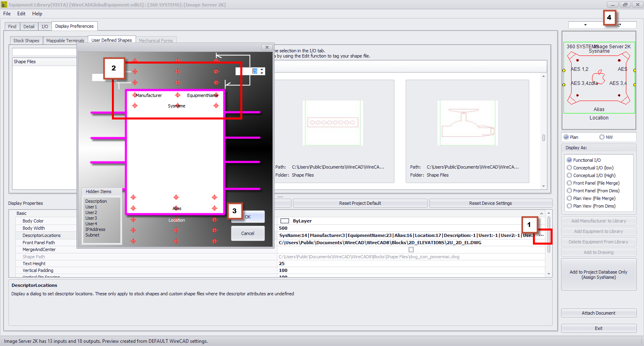Click property grid scroll down arrow
Viewport: 644px width, 346px height.
click(549, 274)
